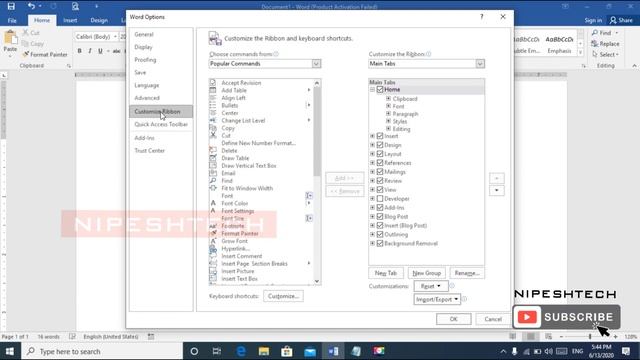
Task: Click the Accept Revision command icon
Action: point(213,82)
